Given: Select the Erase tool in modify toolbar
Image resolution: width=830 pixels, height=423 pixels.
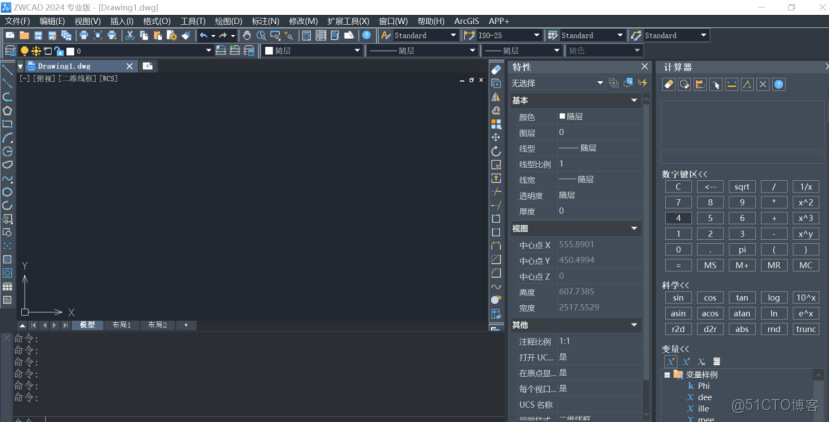Looking at the screenshot, I should [496, 70].
